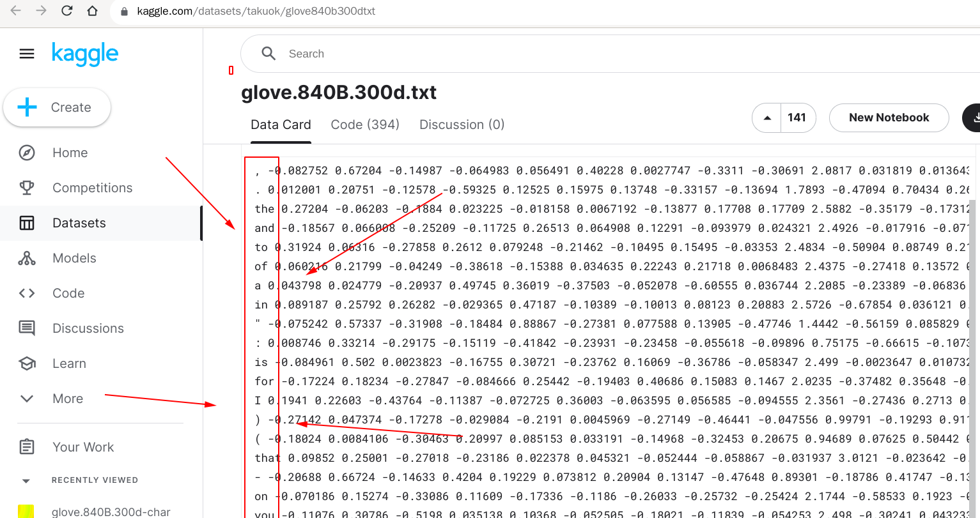This screenshot has width=980, height=518.
Task: Click the Code brackets icon in the sidebar
Action: (x=27, y=293)
